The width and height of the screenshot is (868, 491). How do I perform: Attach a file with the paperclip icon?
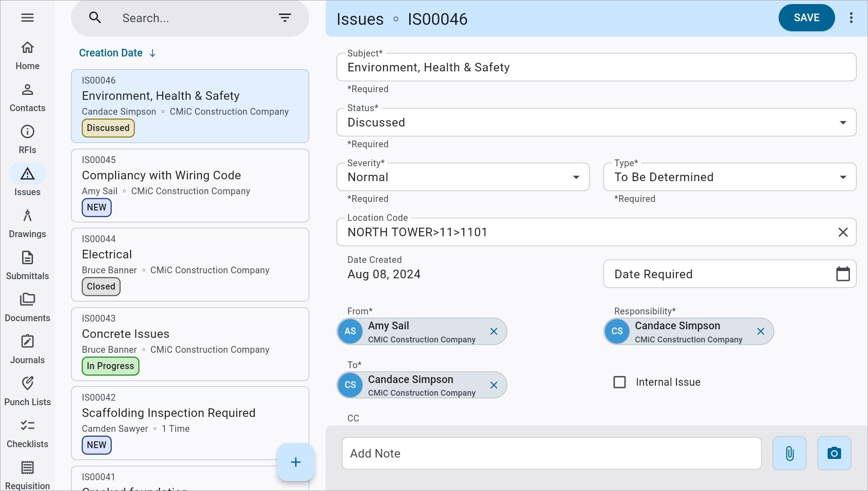(x=789, y=453)
